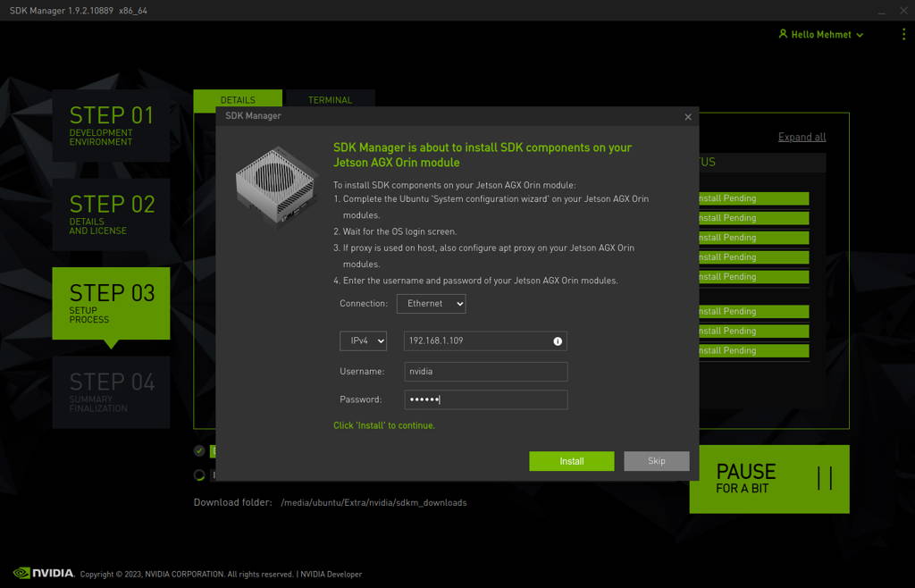Image resolution: width=915 pixels, height=588 pixels.
Task: Switch to the DETAILS tab
Action: click(x=238, y=99)
